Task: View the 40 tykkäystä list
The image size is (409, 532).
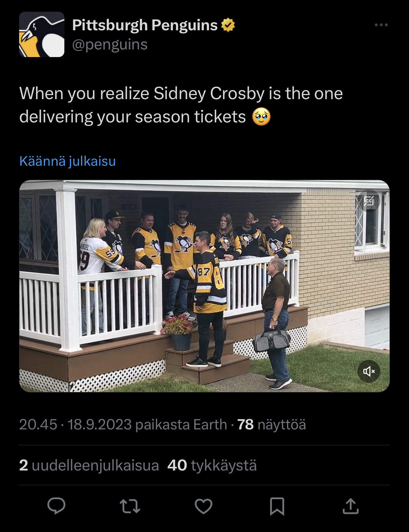Action: tap(212, 465)
